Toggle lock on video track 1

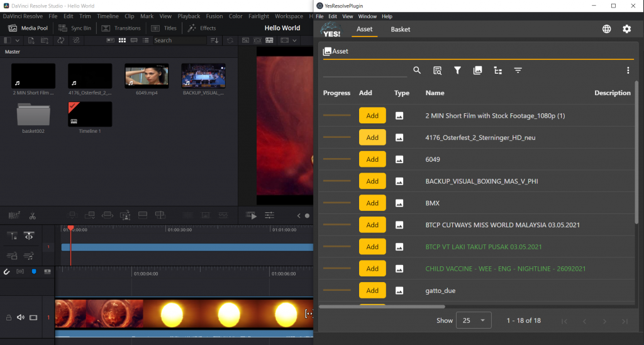click(x=8, y=317)
